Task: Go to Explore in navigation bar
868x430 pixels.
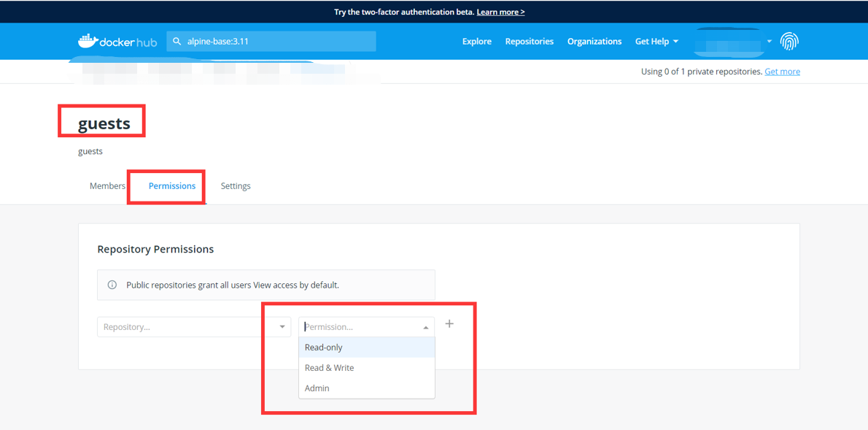Action: (477, 42)
